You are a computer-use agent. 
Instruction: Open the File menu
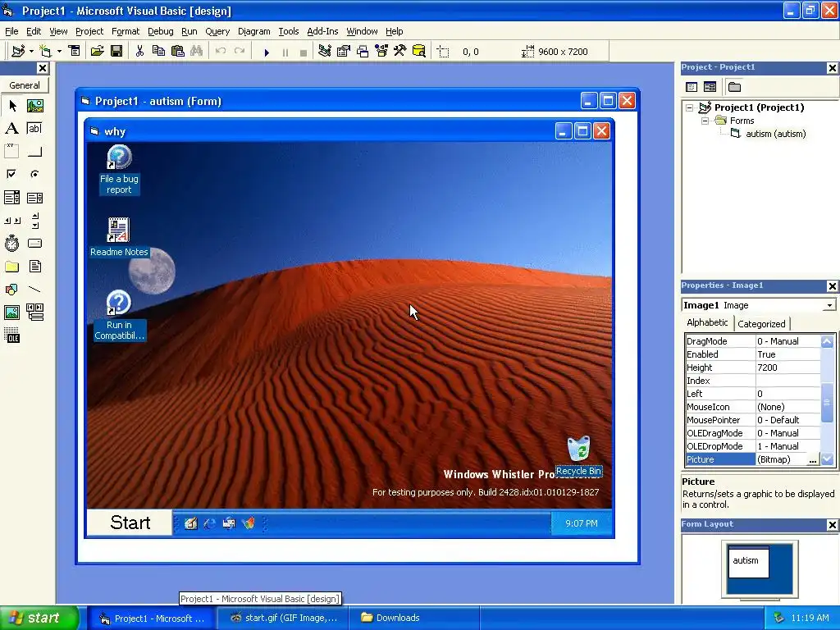11,31
